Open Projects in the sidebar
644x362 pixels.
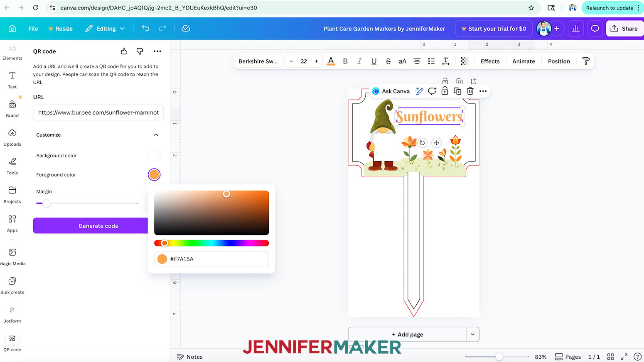12,195
